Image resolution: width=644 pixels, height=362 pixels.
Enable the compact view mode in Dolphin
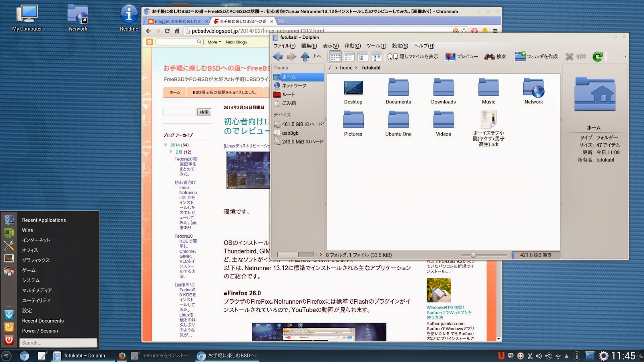pos(377,57)
